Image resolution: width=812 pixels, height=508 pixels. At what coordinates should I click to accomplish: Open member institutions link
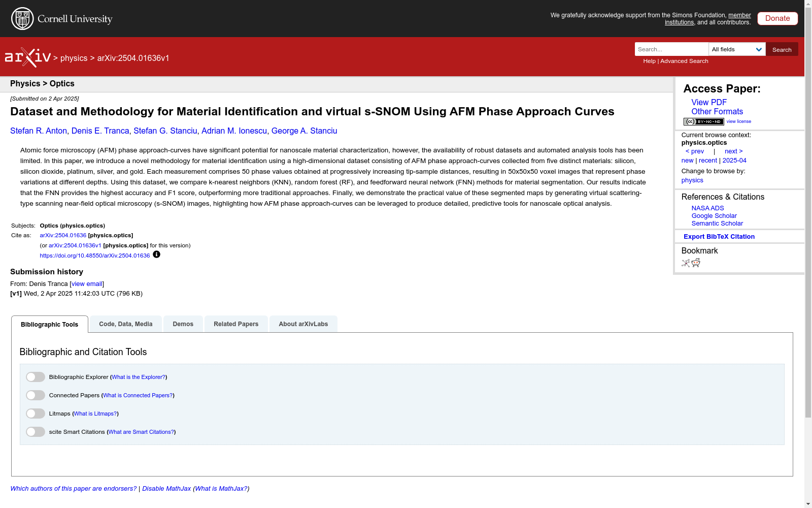pyautogui.click(x=708, y=19)
